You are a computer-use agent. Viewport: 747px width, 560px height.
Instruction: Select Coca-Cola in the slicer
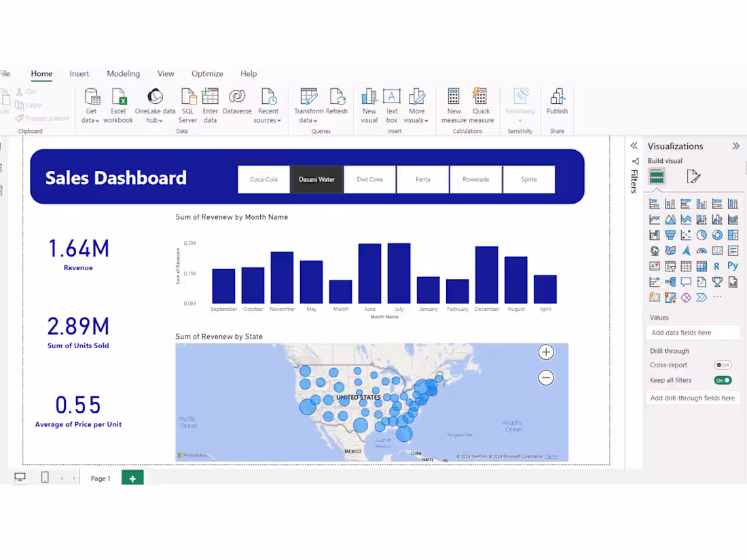coord(263,179)
